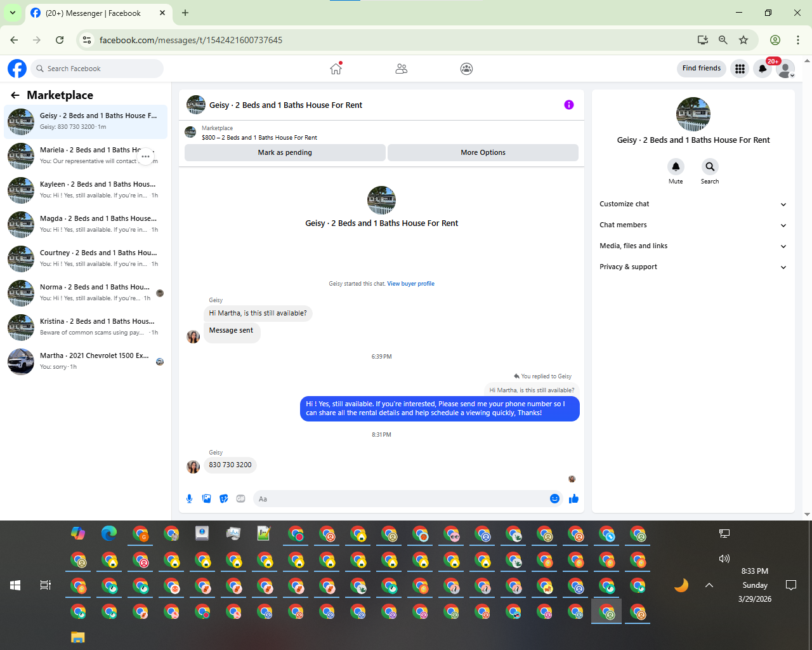The height and width of the screenshot is (650, 812).
Task: Open the Windows notification center
Action: tap(791, 585)
